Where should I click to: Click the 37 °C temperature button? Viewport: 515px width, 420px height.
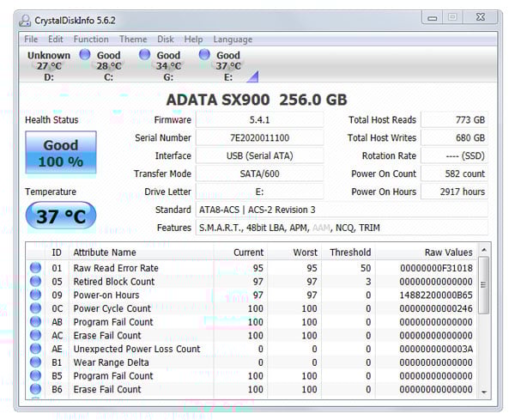[x=61, y=216]
